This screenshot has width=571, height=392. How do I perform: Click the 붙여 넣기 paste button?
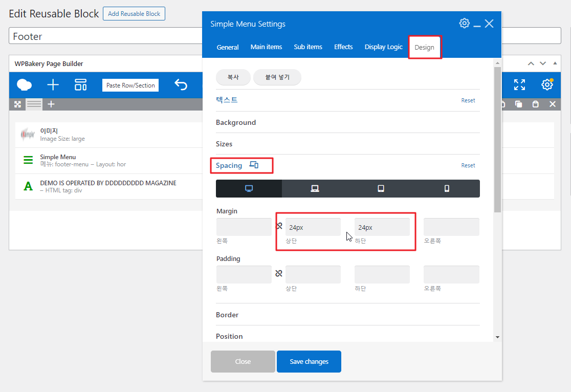277,77
